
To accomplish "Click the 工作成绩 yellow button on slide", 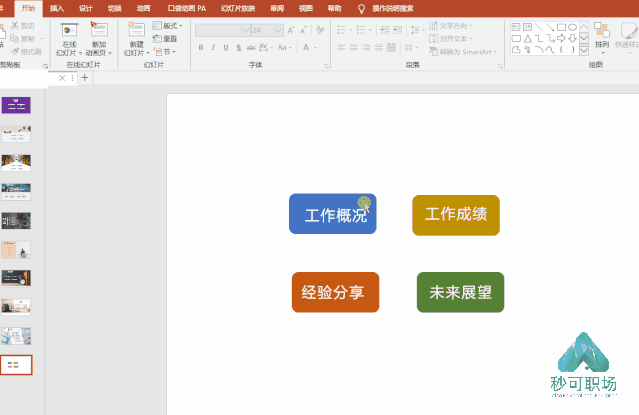I will [x=456, y=215].
